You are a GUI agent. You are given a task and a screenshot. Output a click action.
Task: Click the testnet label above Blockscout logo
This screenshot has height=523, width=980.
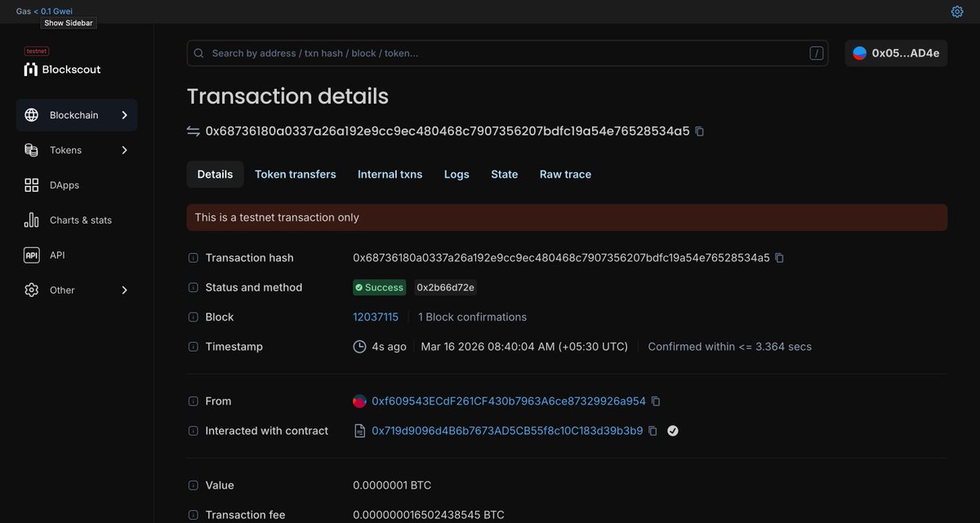(37, 51)
